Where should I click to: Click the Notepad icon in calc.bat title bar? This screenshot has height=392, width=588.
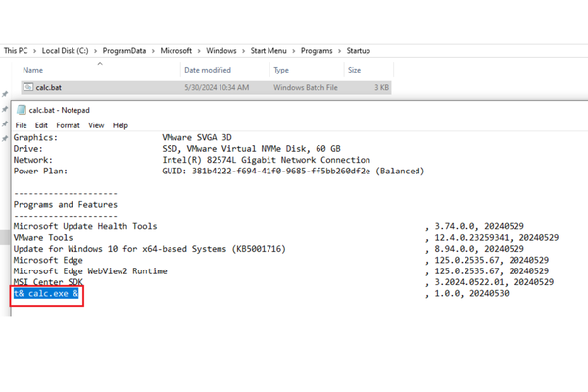point(22,110)
